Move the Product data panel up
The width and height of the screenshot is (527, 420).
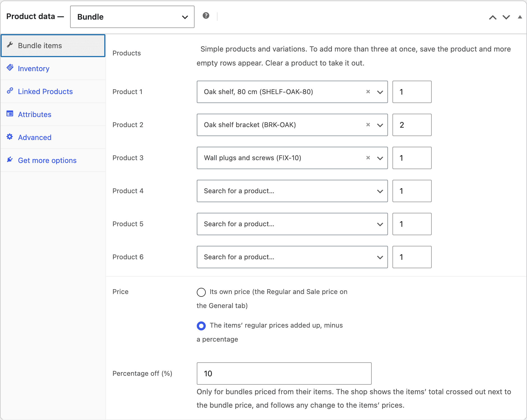point(493,17)
